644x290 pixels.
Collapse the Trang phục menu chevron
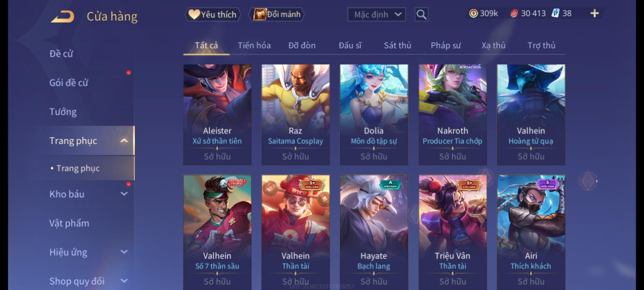point(124,140)
